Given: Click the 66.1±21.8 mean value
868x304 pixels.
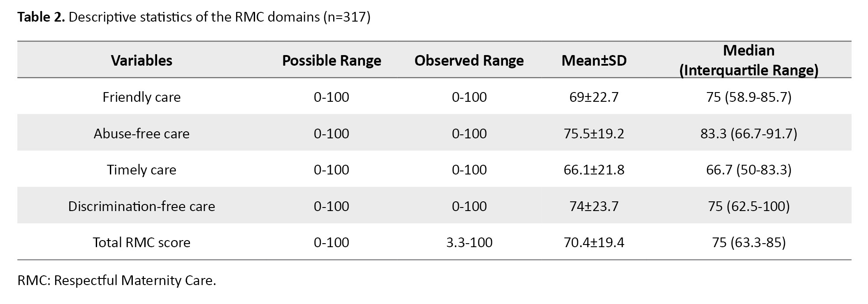Looking at the screenshot, I should [x=594, y=170].
